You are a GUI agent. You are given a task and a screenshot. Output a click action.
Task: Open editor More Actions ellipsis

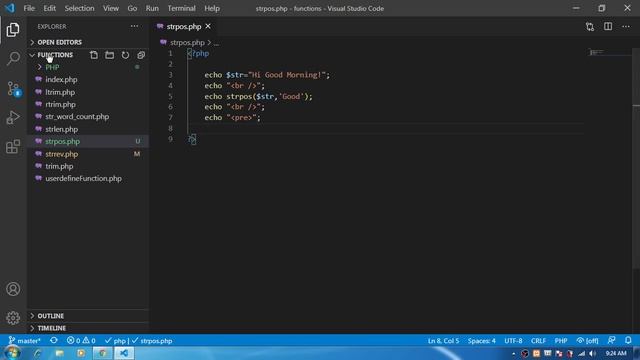click(x=626, y=27)
